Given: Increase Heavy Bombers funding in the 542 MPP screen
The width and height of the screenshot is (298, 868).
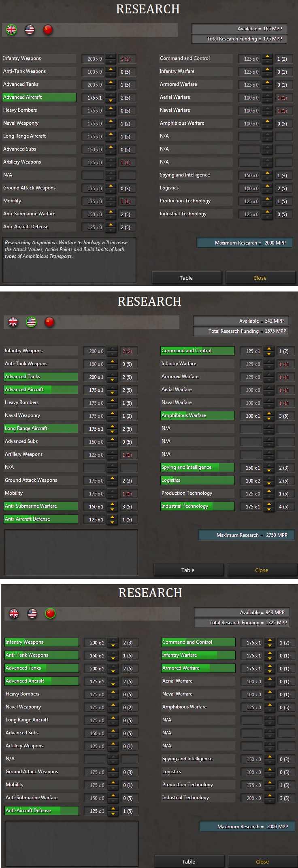Looking at the screenshot, I should point(112,400).
